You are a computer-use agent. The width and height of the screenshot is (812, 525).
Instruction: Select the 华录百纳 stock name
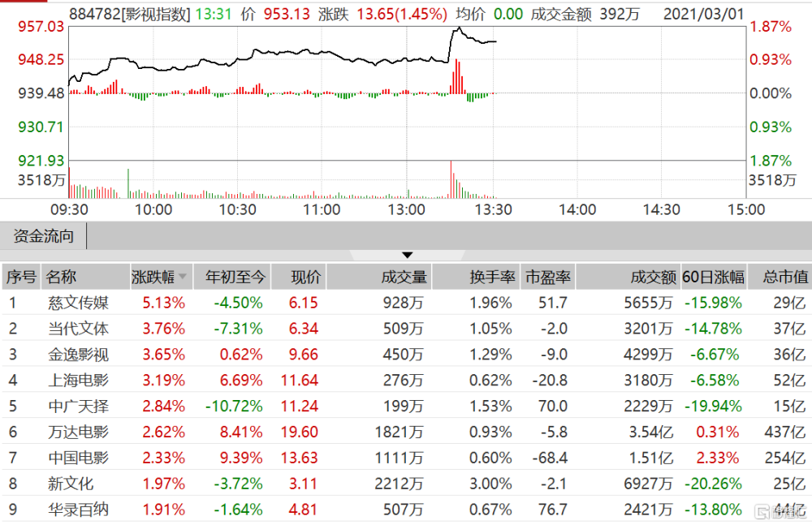click(x=78, y=510)
